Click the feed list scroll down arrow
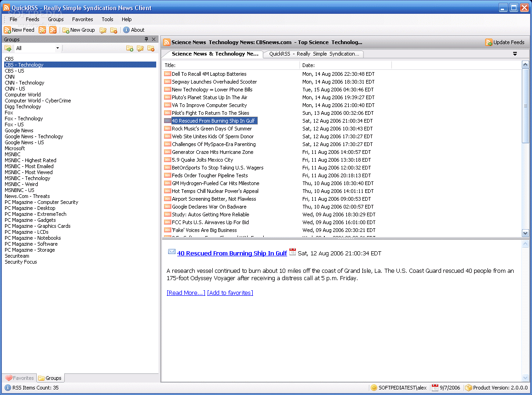The width and height of the screenshot is (532, 395). tap(525, 233)
